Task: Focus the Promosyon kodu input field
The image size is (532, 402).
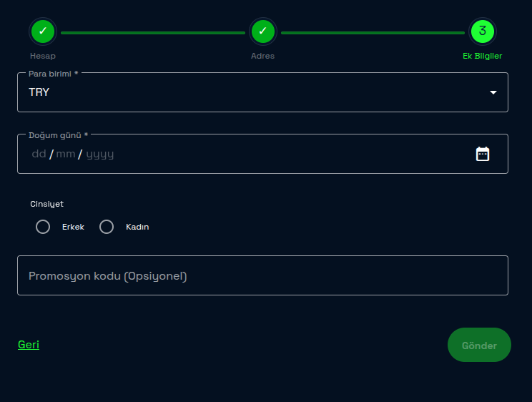Action: 262,275
